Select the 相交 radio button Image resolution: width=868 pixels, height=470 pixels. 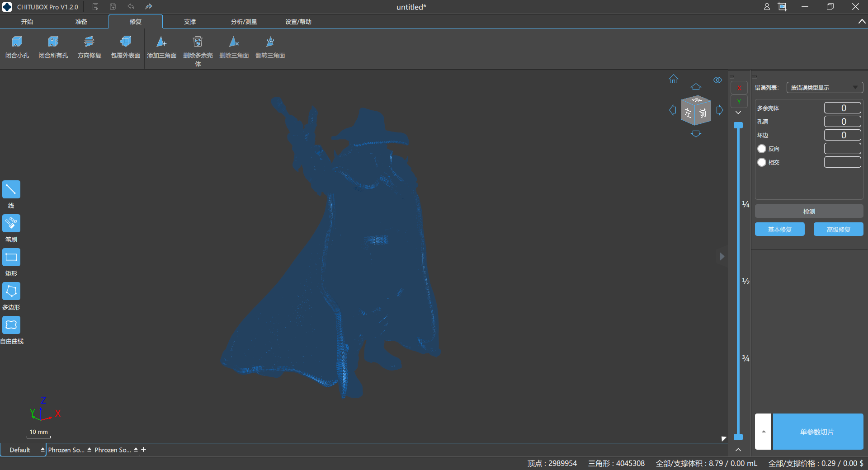[762, 162]
